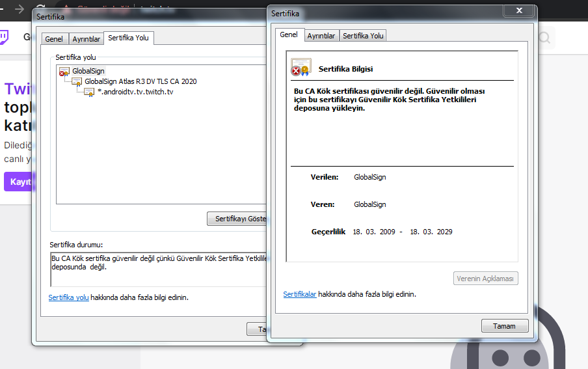The width and height of the screenshot is (588, 369).
Task: Select *.androidtv.tv.twitch.tv tree entry
Action: 135,92
